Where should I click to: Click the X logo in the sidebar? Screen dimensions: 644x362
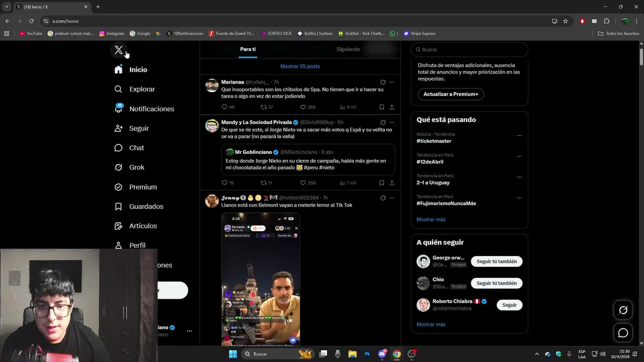[119, 50]
